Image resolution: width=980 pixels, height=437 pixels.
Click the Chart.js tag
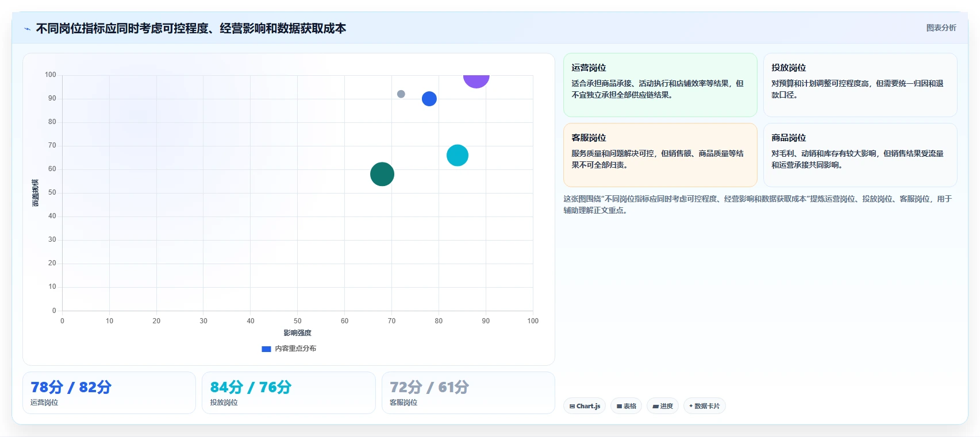(x=585, y=406)
